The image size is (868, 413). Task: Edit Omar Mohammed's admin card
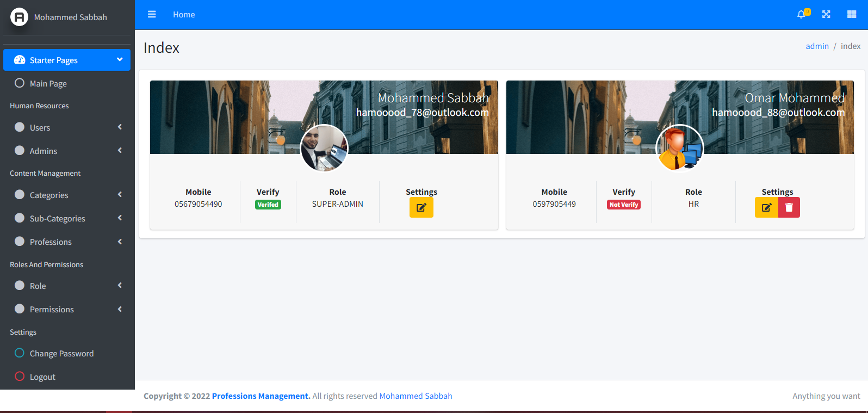pyautogui.click(x=766, y=207)
